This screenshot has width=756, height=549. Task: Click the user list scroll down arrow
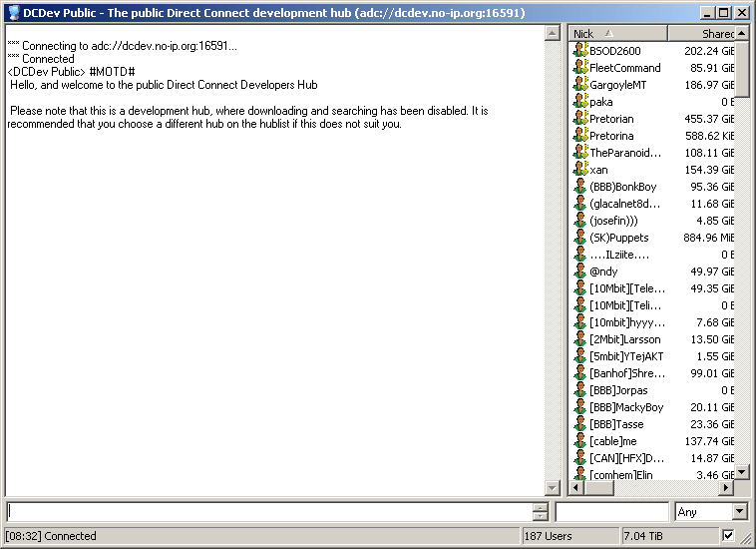742,472
